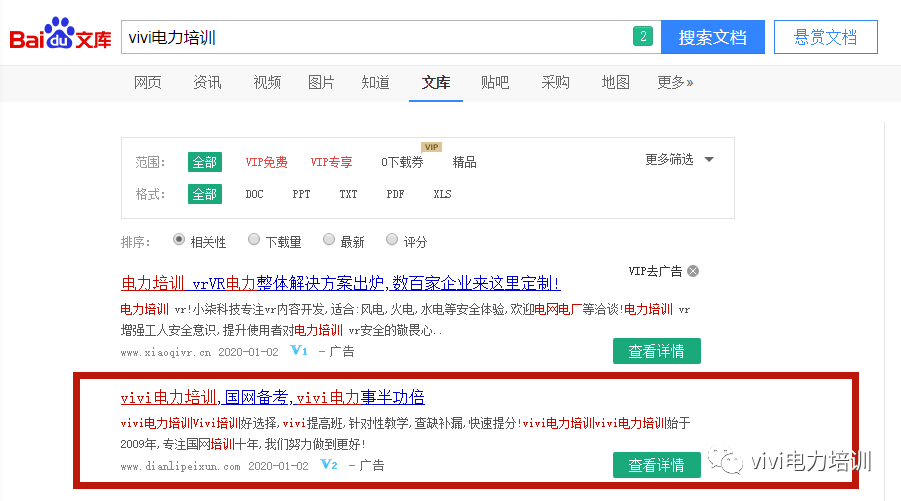Image resolution: width=901 pixels, height=501 pixels.
Task: Select 全部 in the 范围 filter
Action: pyautogui.click(x=205, y=162)
